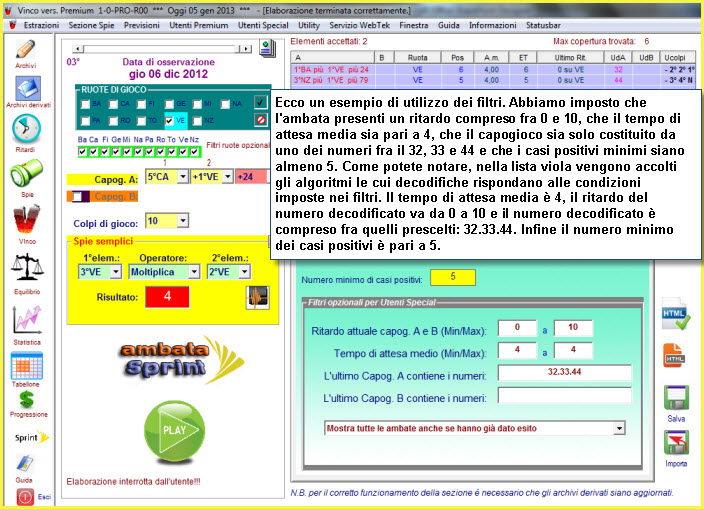Open the Utenti Premium menu
The height and width of the screenshot is (509, 704).
(x=198, y=26)
